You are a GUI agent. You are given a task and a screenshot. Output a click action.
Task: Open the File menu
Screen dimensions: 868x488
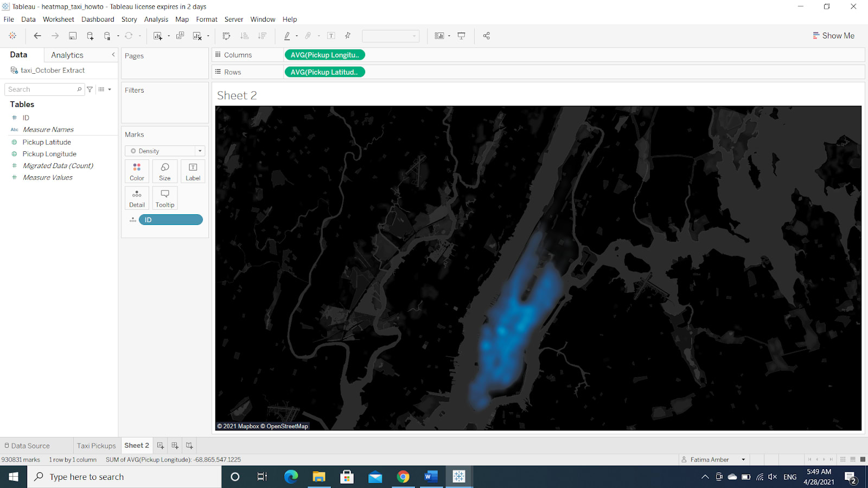coord(9,19)
